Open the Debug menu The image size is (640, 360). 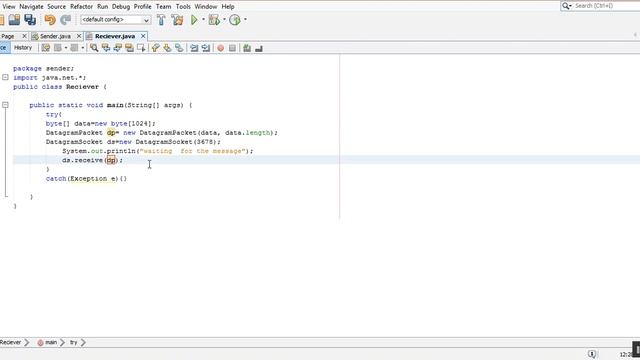(x=121, y=7)
